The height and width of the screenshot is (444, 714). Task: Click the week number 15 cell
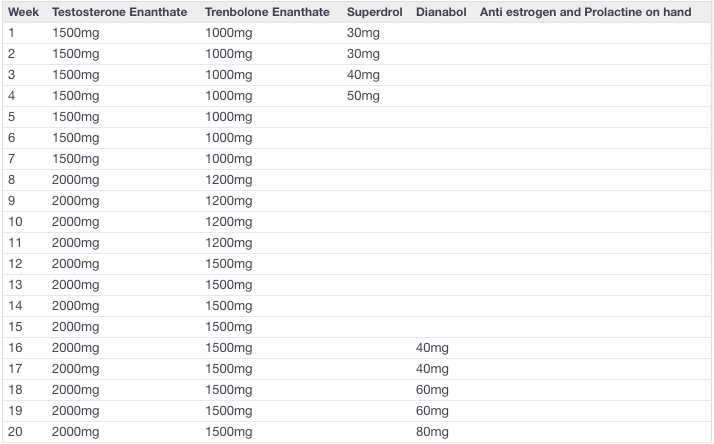click(15, 327)
